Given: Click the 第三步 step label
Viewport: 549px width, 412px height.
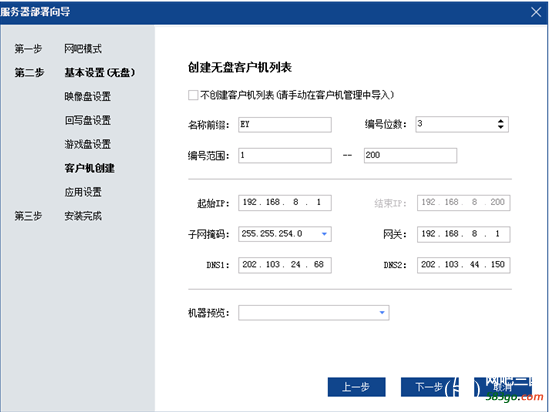Looking at the screenshot, I should (x=28, y=216).
